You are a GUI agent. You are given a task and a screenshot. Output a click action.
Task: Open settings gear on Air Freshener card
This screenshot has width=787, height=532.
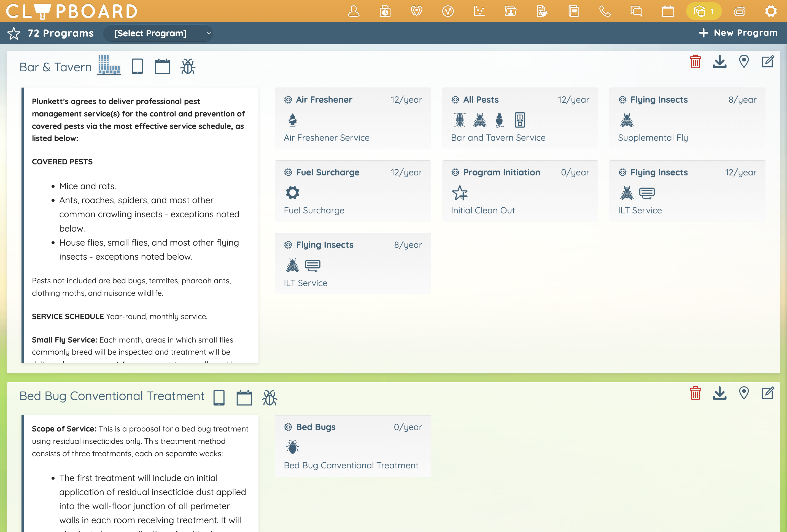click(x=288, y=99)
